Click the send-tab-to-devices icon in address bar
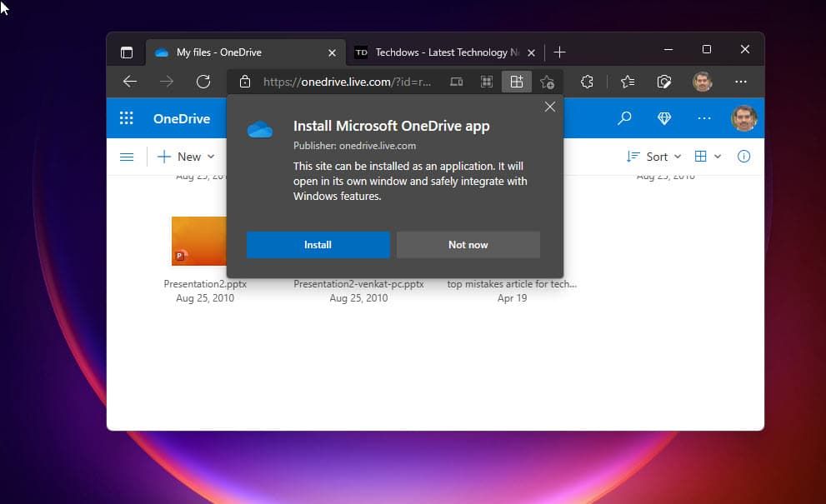 pos(456,82)
